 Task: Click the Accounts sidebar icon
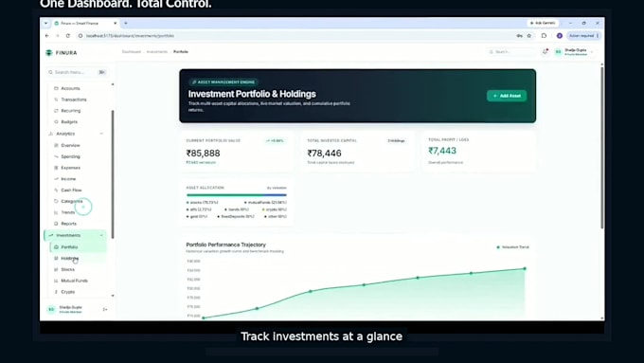[56, 88]
